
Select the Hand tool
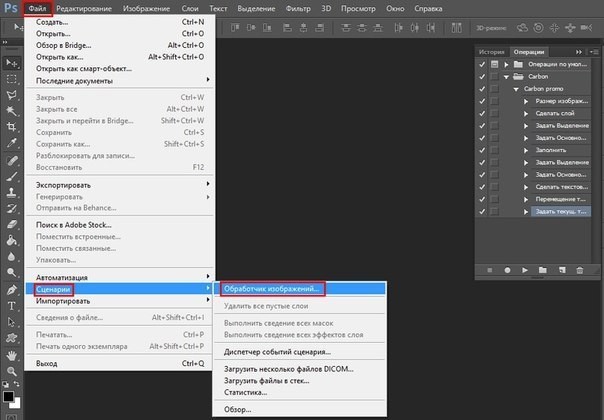(12, 355)
